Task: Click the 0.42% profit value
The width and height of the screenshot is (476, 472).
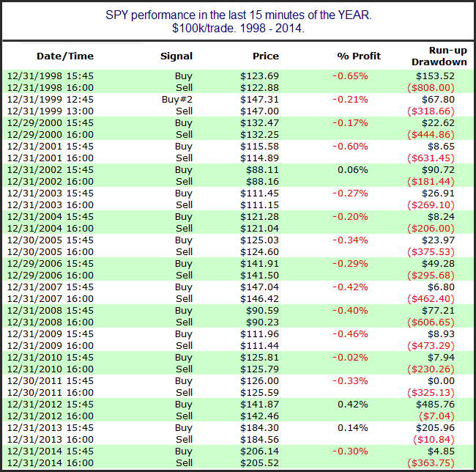Action: click(353, 405)
